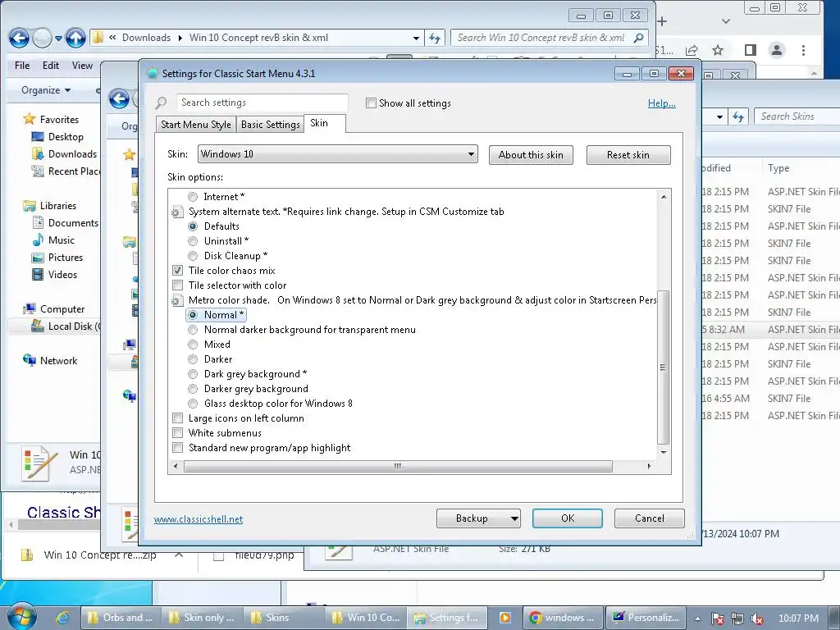Click the Chrome side panel icon
Screen dimensions: 840x630
pos(751,50)
